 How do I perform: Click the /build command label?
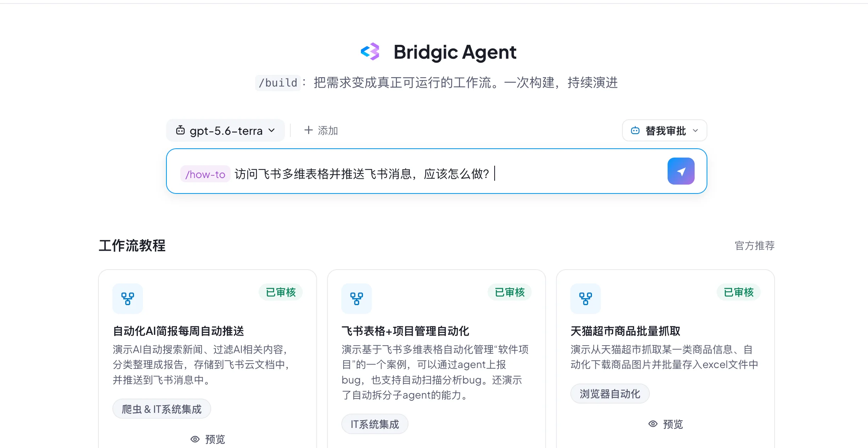click(x=278, y=83)
